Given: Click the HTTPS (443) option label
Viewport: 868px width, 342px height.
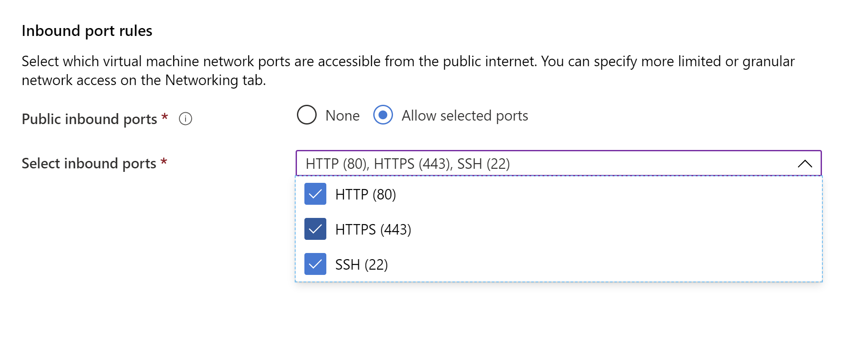Looking at the screenshot, I should 373,229.
